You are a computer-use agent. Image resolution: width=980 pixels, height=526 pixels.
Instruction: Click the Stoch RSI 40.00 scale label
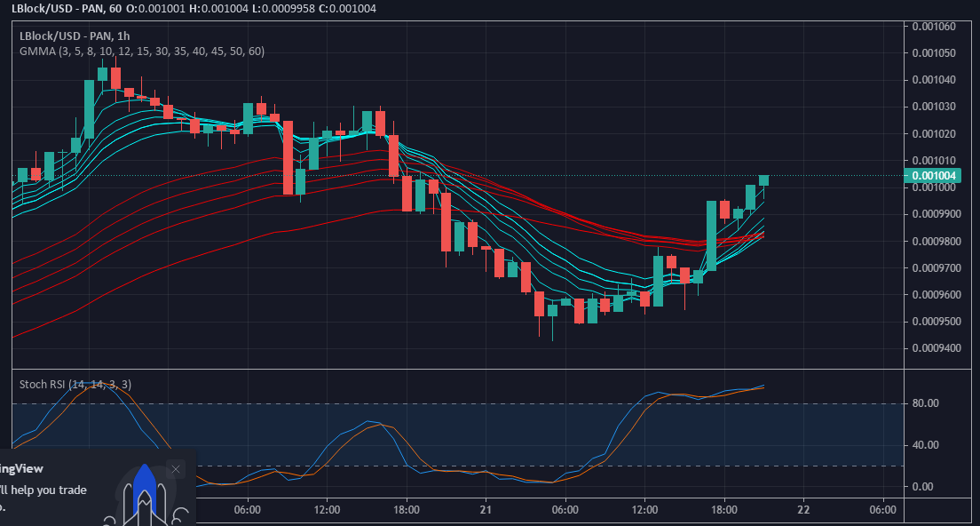pos(925,445)
